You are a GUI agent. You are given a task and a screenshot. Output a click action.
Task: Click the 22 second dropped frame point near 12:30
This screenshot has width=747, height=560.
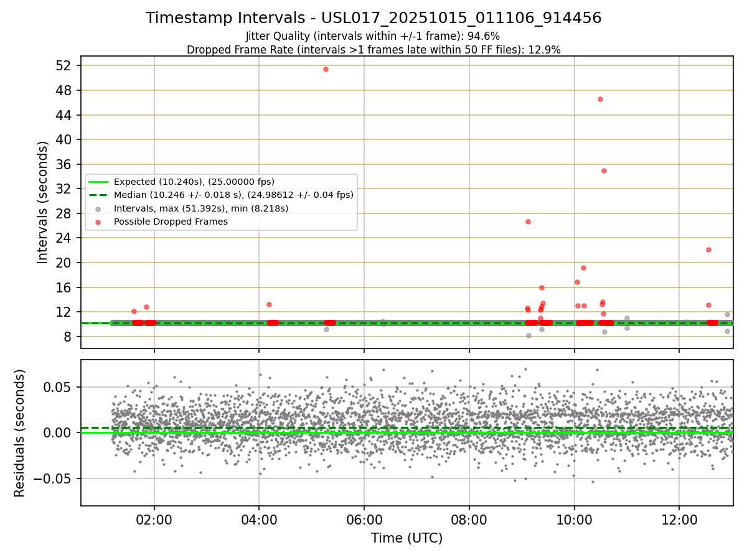708,250
